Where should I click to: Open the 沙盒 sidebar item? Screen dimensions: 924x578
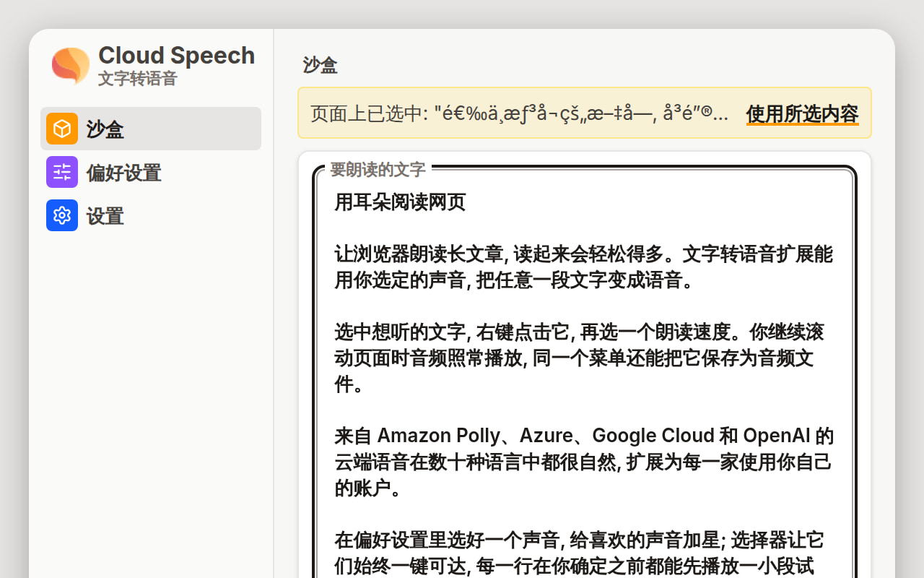(x=151, y=129)
